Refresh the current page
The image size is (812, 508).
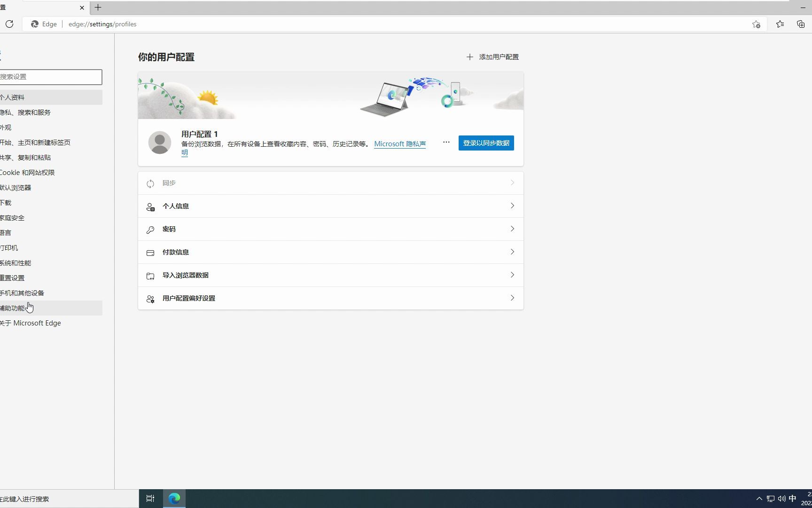click(x=9, y=24)
